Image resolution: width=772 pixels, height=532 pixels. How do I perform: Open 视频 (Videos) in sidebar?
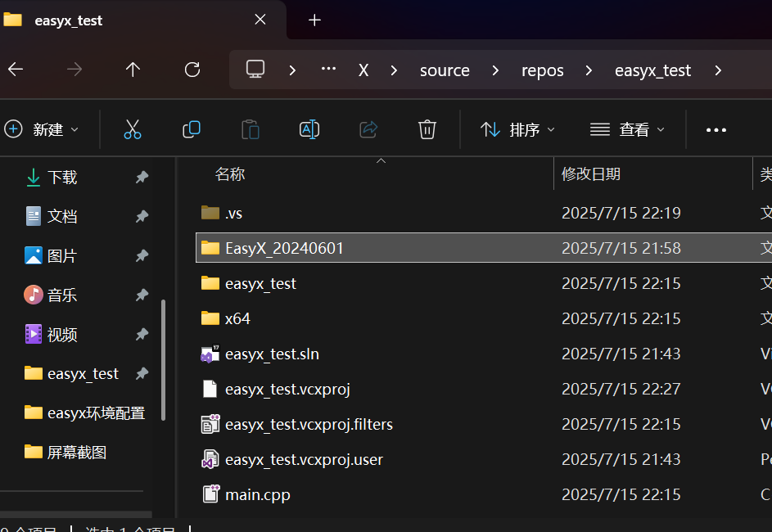pos(62,335)
